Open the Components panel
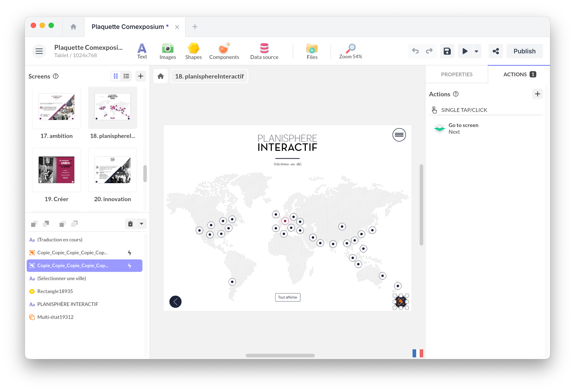 pos(224,51)
